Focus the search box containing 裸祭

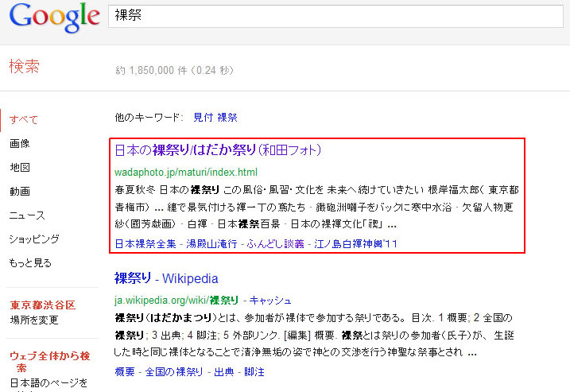coord(335,16)
